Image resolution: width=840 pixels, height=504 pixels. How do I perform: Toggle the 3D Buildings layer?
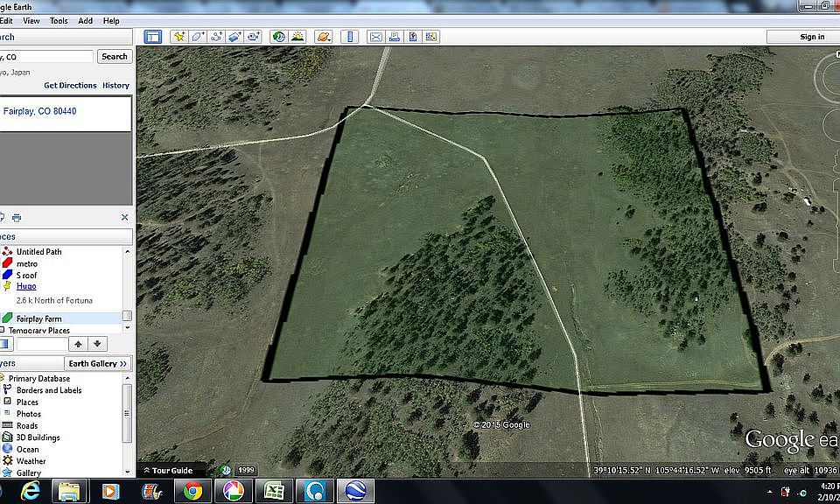(38, 437)
